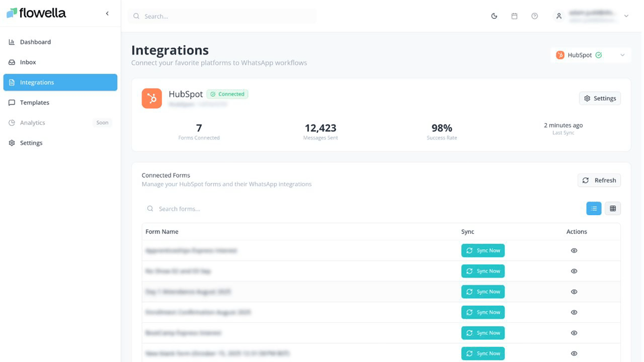This screenshot has width=644, height=362.
Task: Click the HubSpot logo icon on the integration card
Action: click(x=152, y=98)
